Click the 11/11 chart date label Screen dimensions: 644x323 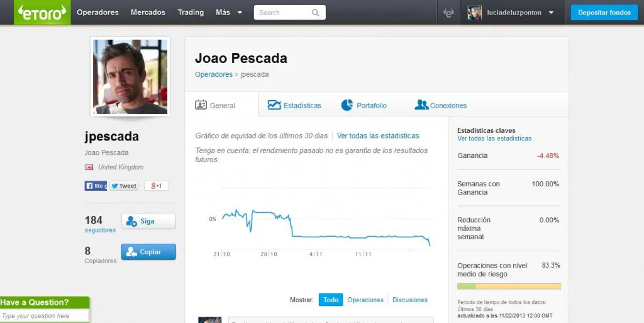coord(363,254)
